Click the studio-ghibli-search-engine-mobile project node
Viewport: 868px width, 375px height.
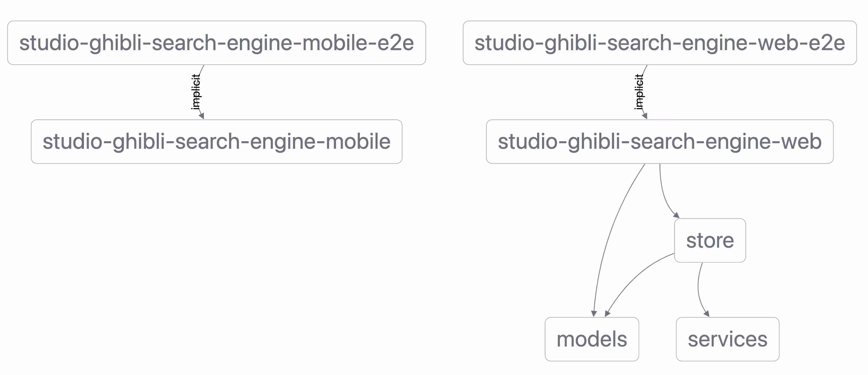point(216,142)
